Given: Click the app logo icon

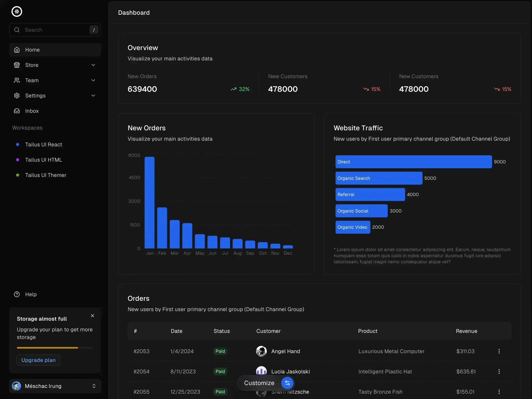Looking at the screenshot, I should (17, 11).
